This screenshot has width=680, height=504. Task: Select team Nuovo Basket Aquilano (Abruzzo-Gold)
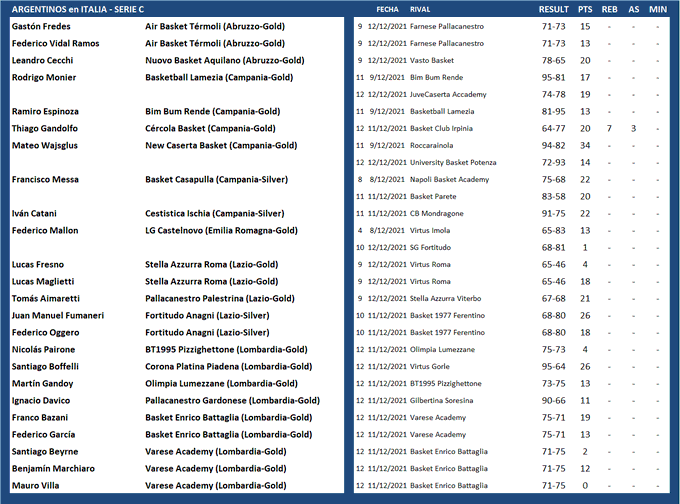225,60
